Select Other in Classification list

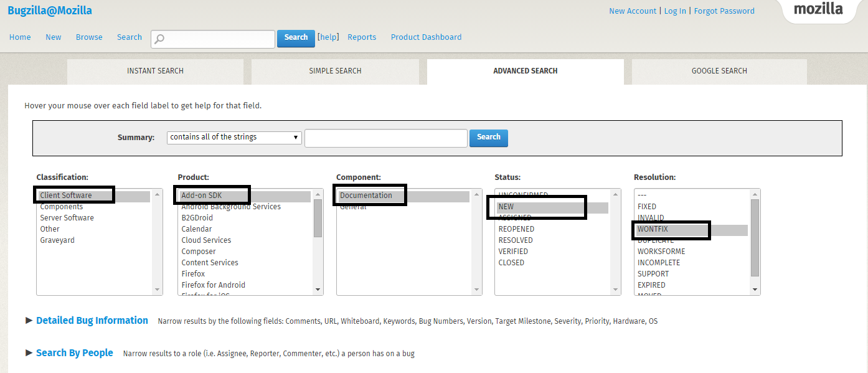click(x=93, y=229)
